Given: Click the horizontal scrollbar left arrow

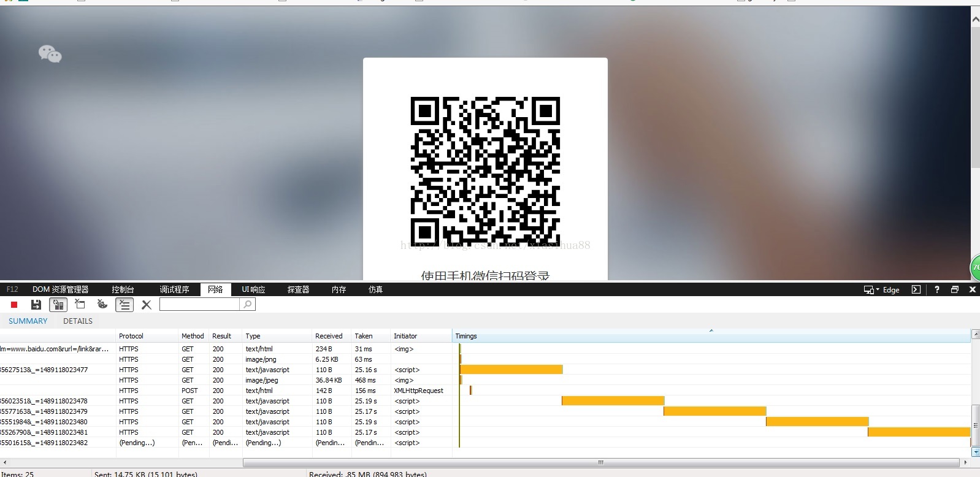Looking at the screenshot, I should tap(6, 462).
